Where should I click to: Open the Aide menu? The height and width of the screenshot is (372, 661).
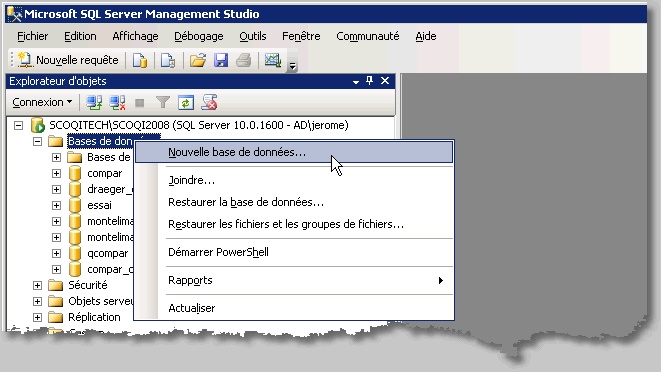[426, 36]
